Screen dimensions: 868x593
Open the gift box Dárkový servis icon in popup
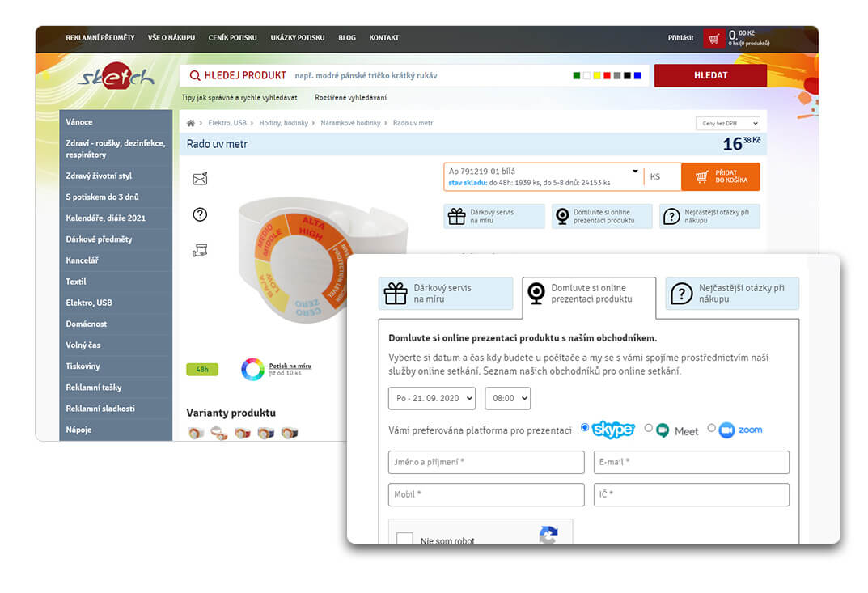(x=396, y=294)
